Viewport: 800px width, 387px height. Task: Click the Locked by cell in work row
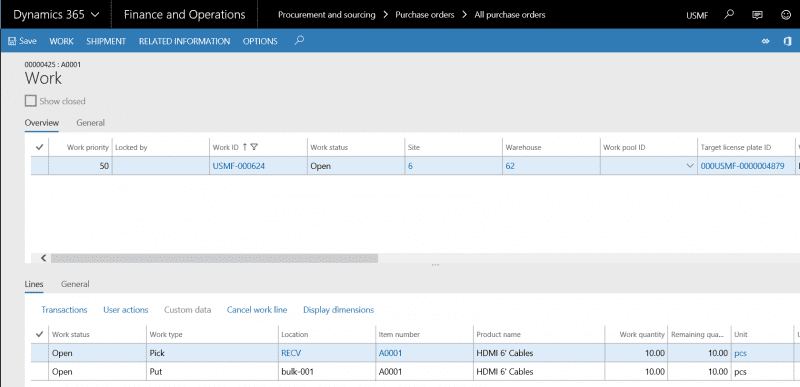160,166
